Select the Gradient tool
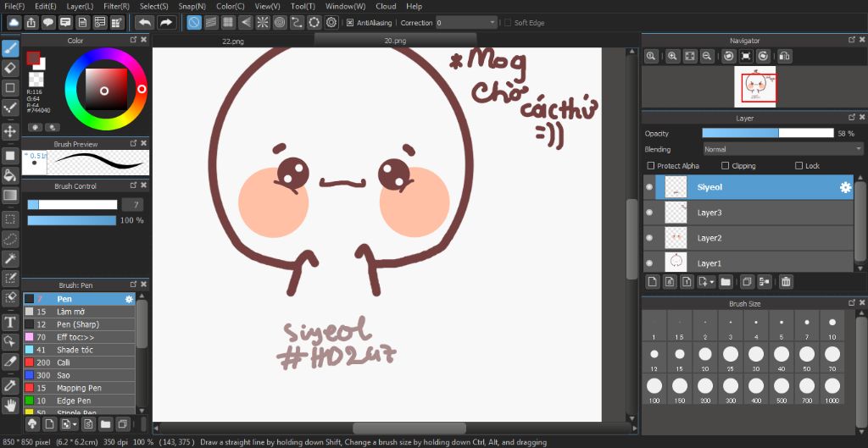 pyautogui.click(x=10, y=195)
